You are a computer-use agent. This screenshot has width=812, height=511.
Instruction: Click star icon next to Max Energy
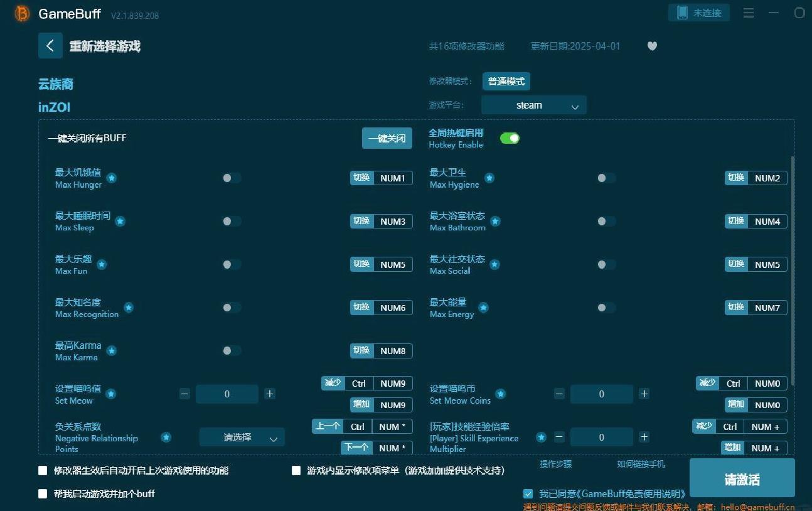click(484, 308)
